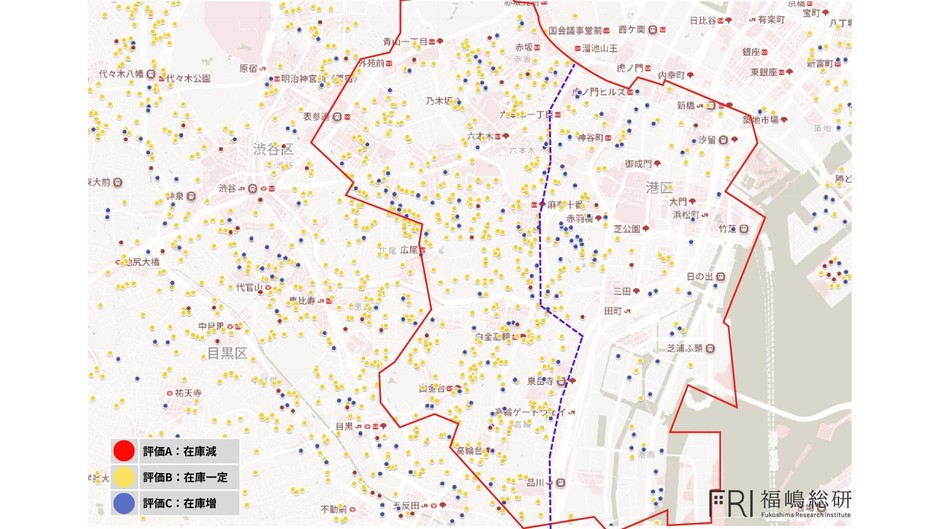Image resolution: width=940 pixels, height=529 pixels.
Task: Click the 中目黒 station label
Action: (212, 326)
